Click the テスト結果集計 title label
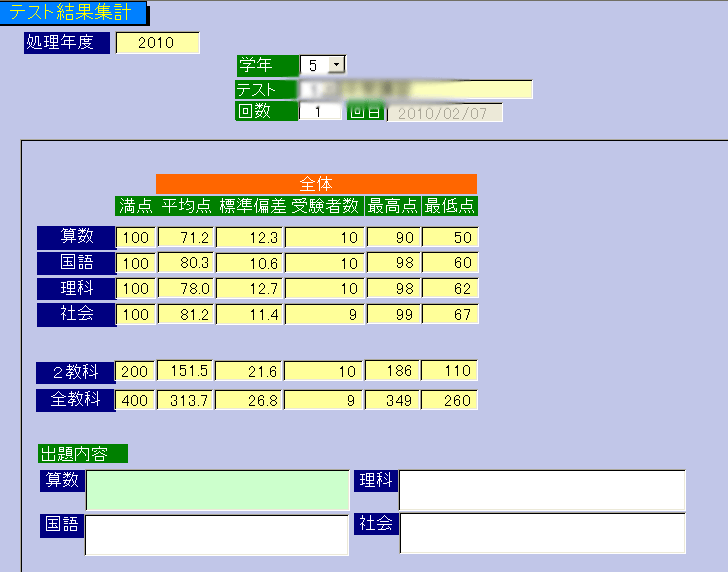Image resolution: width=728 pixels, height=572 pixels. 74,13
